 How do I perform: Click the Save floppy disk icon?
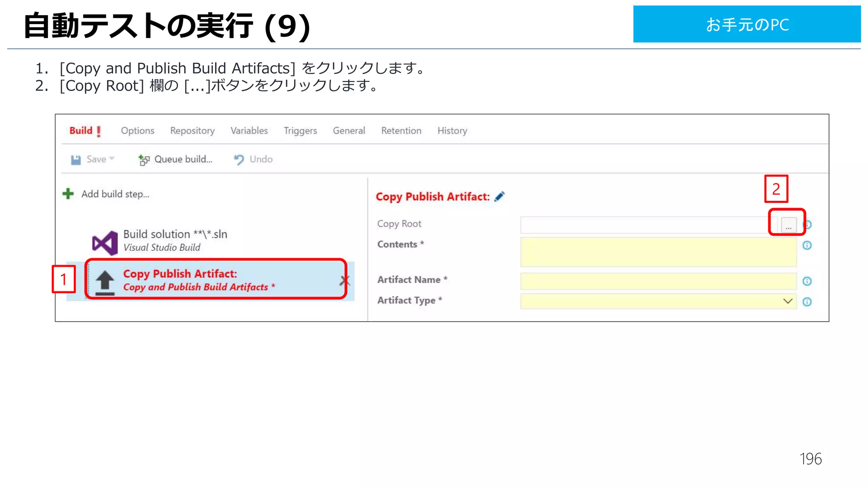tap(76, 160)
